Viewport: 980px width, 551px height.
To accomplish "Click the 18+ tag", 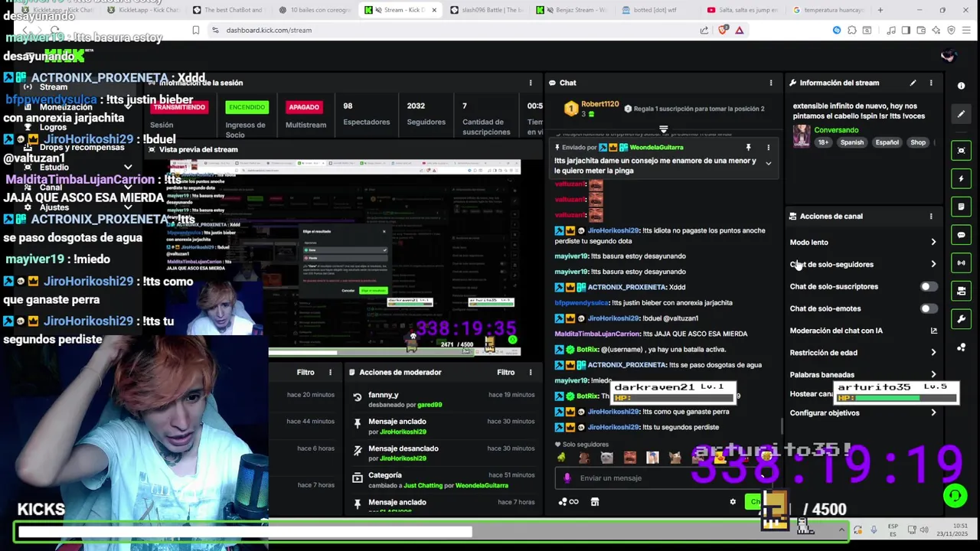I will tap(823, 142).
